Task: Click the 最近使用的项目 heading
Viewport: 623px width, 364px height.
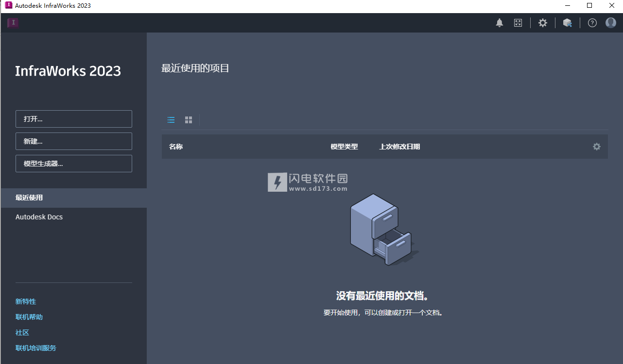Action: pos(195,68)
